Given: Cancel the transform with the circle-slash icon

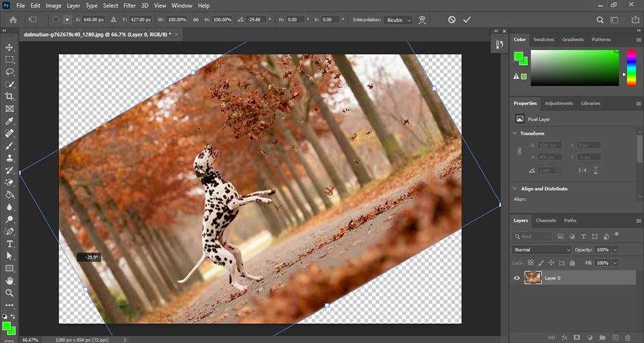Looking at the screenshot, I should point(451,20).
